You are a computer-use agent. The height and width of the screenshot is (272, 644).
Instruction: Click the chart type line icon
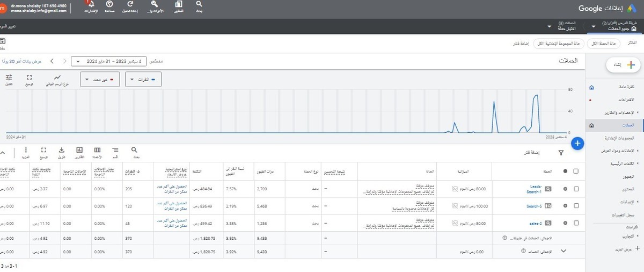tap(57, 78)
